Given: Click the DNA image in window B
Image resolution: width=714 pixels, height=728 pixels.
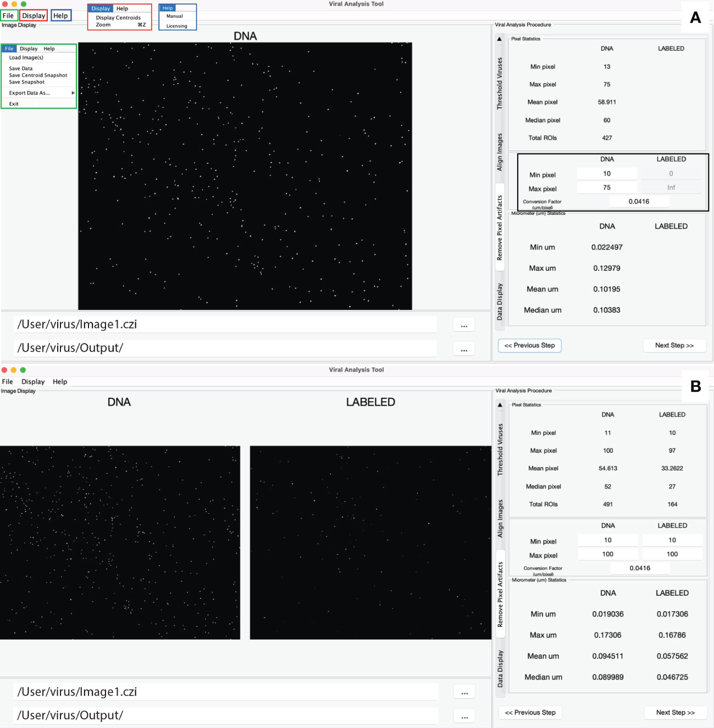Looking at the screenshot, I should coord(120,542).
